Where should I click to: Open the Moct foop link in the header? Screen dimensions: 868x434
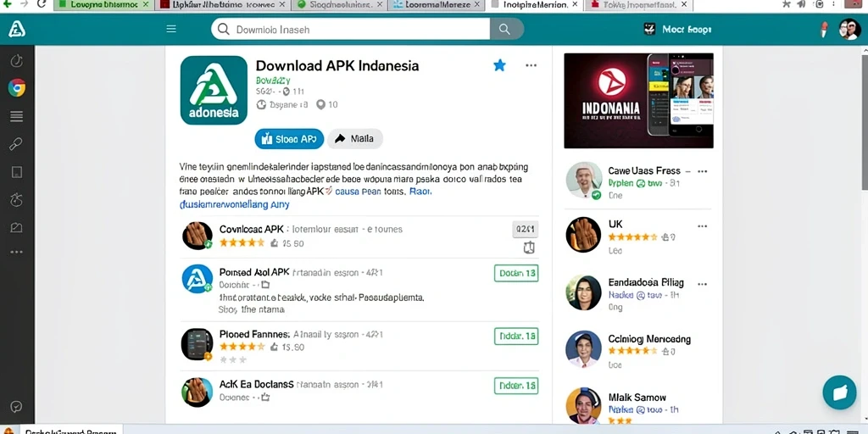678,30
